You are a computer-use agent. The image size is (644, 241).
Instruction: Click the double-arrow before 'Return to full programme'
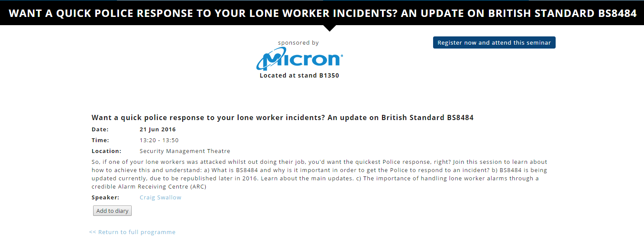(x=92, y=232)
